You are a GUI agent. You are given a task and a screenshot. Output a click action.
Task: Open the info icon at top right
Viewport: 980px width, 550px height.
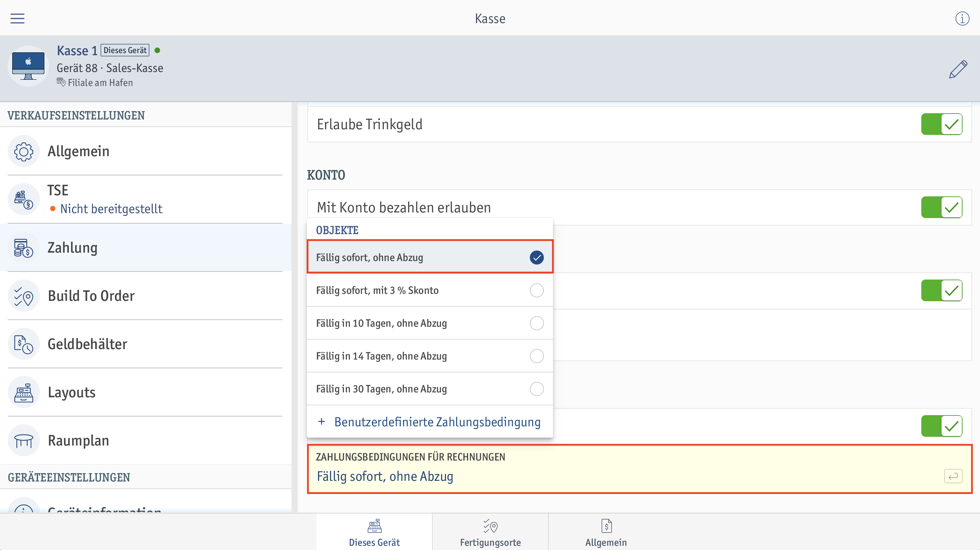(962, 18)
